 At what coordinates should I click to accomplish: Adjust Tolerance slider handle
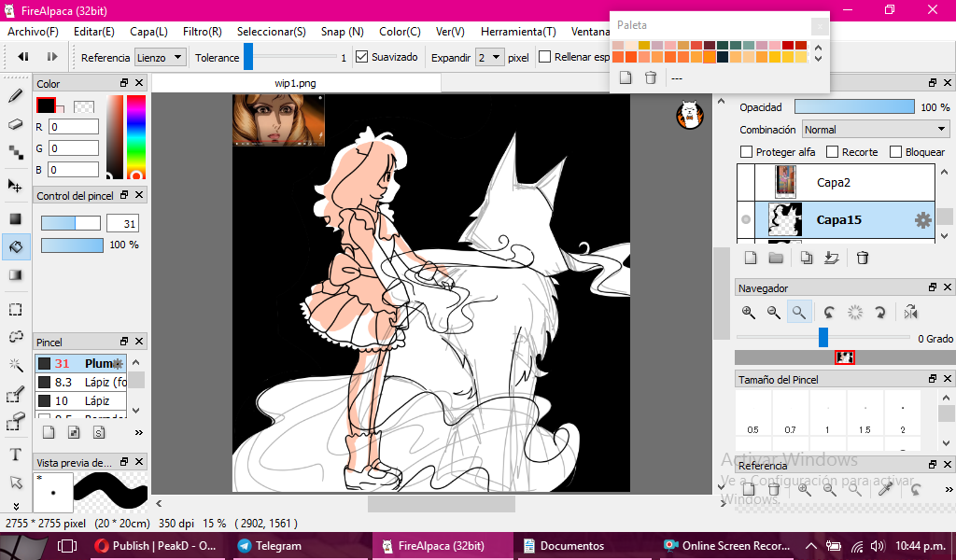coord(248,57)
